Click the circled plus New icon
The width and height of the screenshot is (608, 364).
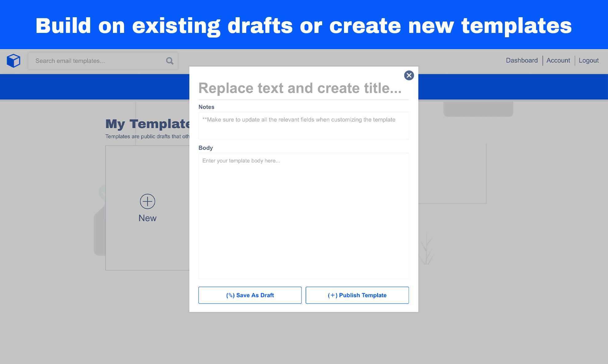[x=147, y=202]
